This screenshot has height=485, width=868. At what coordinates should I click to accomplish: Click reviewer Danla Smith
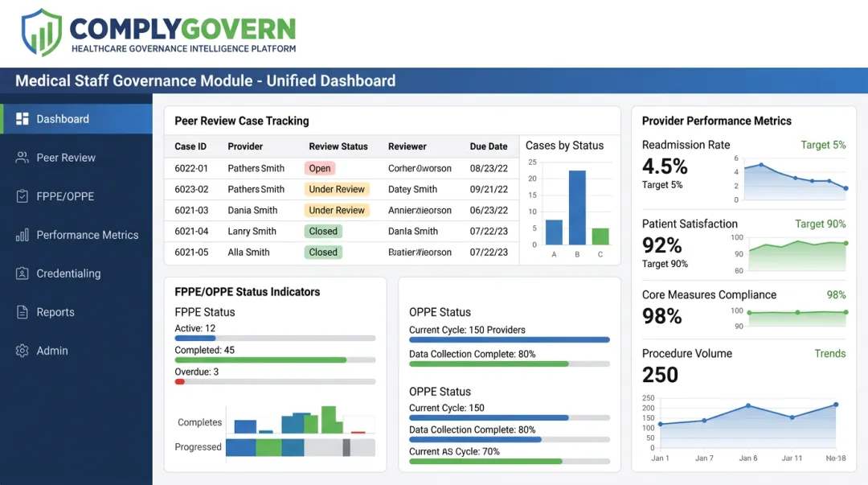pos(413,231)
